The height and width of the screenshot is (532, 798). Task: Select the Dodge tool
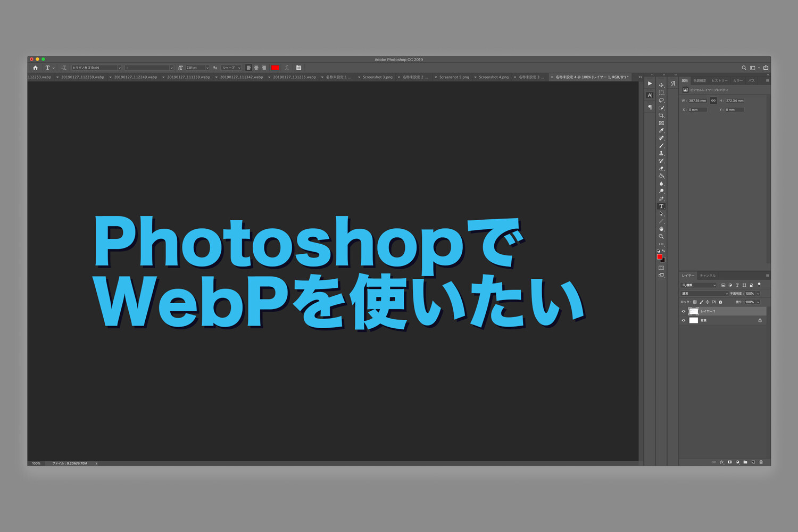(661, 191)
